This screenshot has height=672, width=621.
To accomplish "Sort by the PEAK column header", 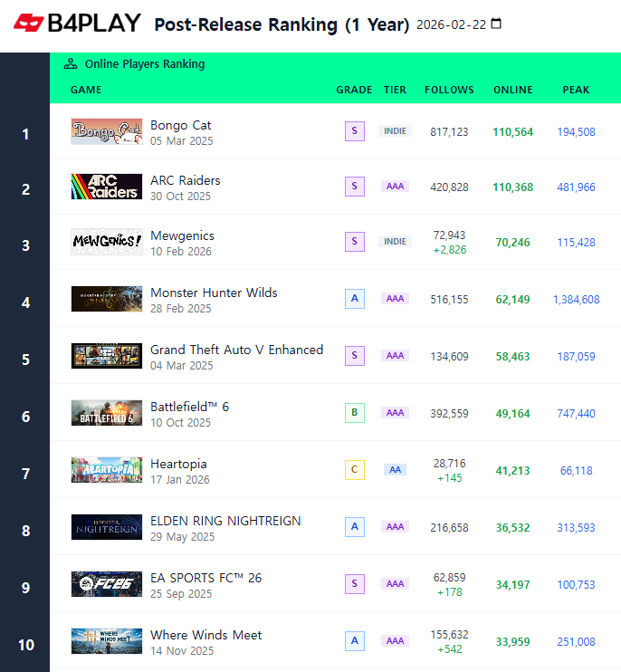I will coord(576,90).
